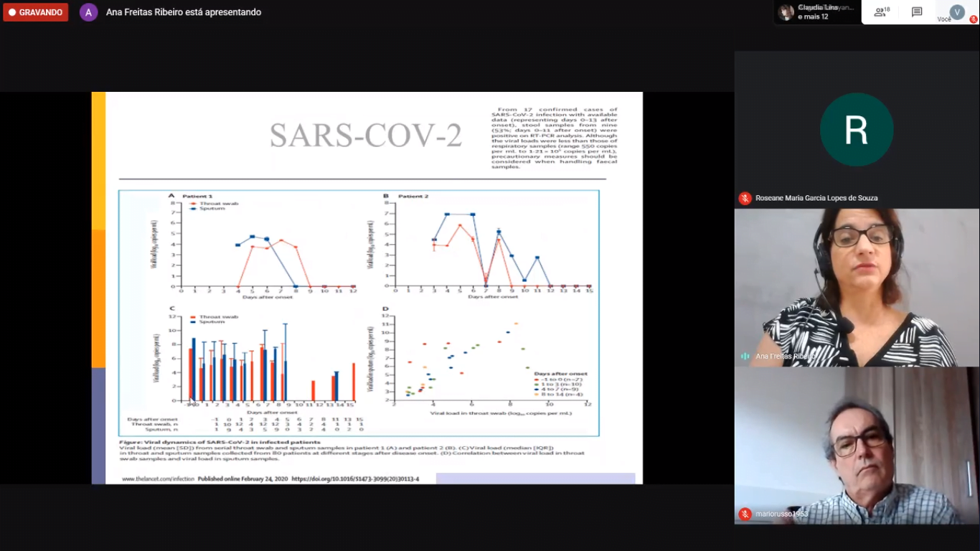Click the Roseane Maria Garcia Lopes de Souza name
The width and height of the screenshot is (980, 551).
click(816, 198)
